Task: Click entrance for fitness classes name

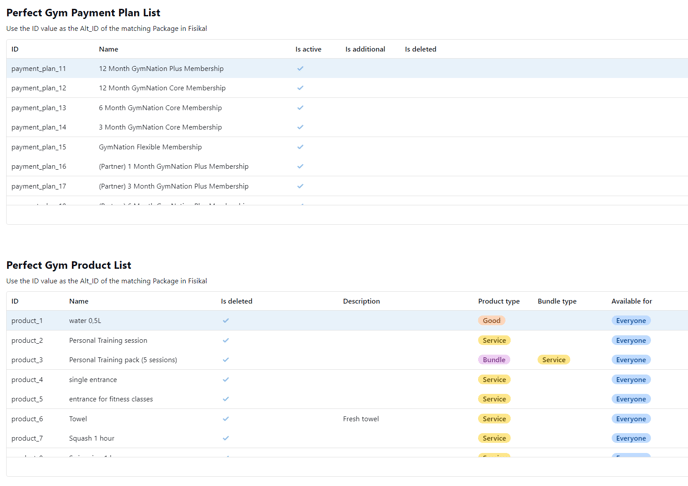Action: click(x=111, y=399)
